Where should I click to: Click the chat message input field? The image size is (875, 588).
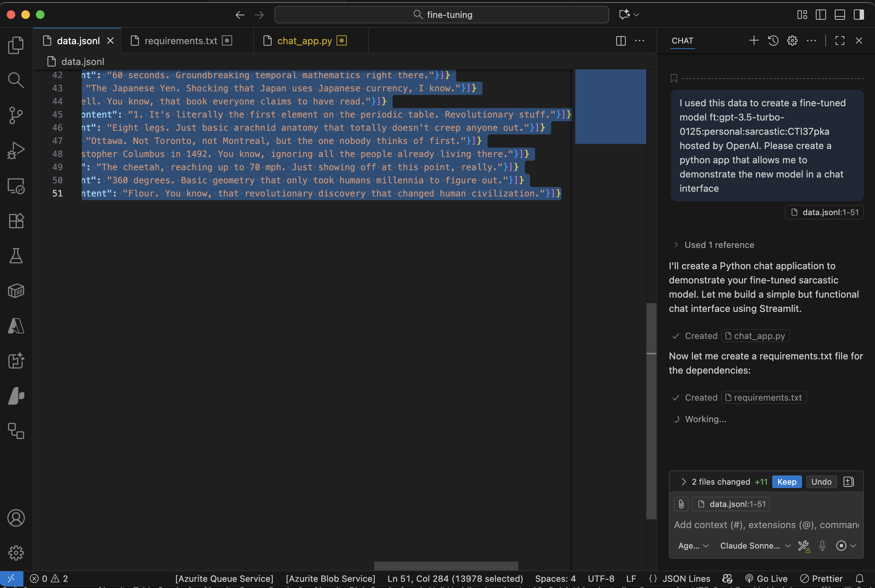[x=765, y=524]
